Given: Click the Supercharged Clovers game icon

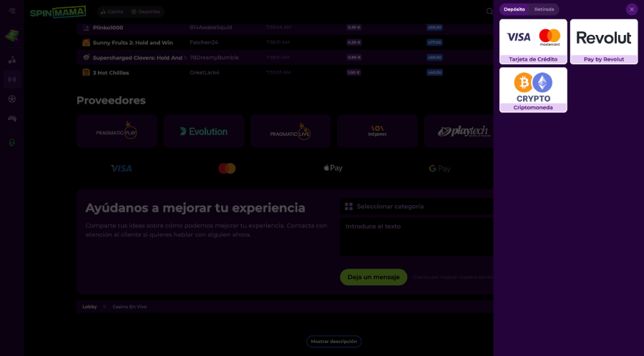Looking at the screenshot, I should tap(87, 57).
